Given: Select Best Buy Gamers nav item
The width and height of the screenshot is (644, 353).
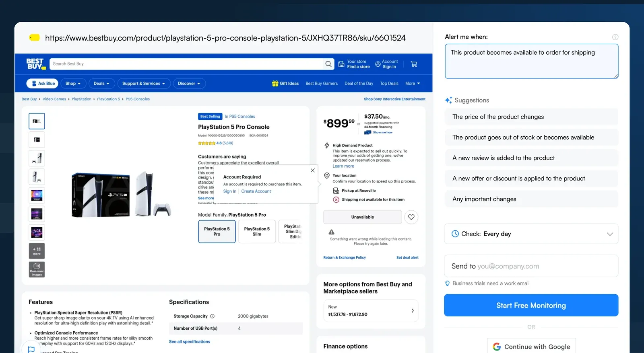Looking at the screenshot, I should [322, 84].
